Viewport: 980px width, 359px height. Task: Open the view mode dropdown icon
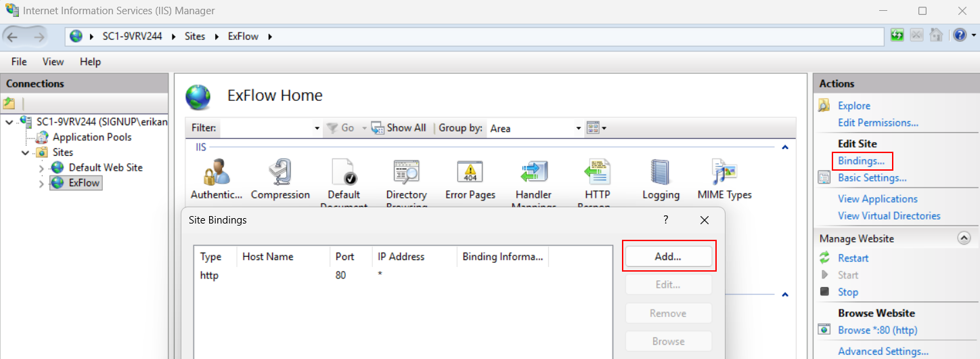[x=596, y=128]
